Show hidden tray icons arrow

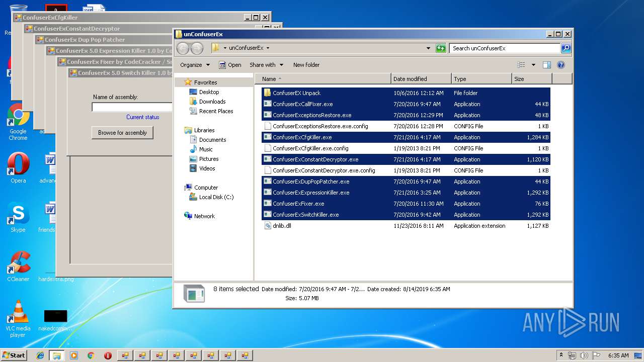click(561, 355)
